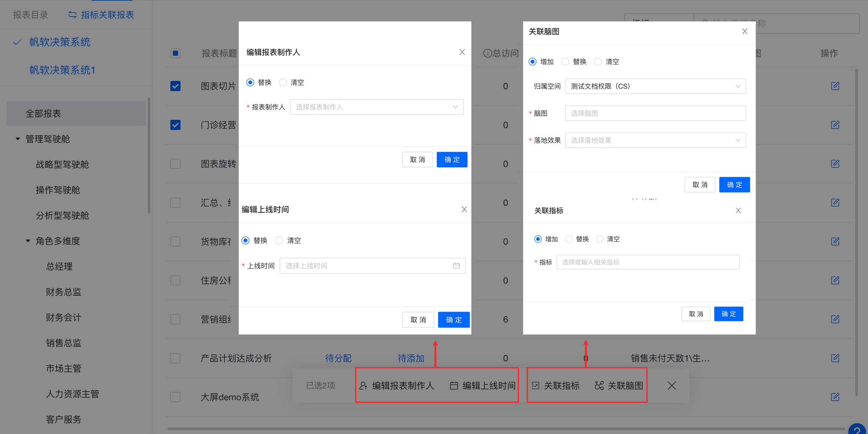Click 确定 in 关联指标 dialog
This screenshot has width=868, height=434.
click(x=728, y=314)
